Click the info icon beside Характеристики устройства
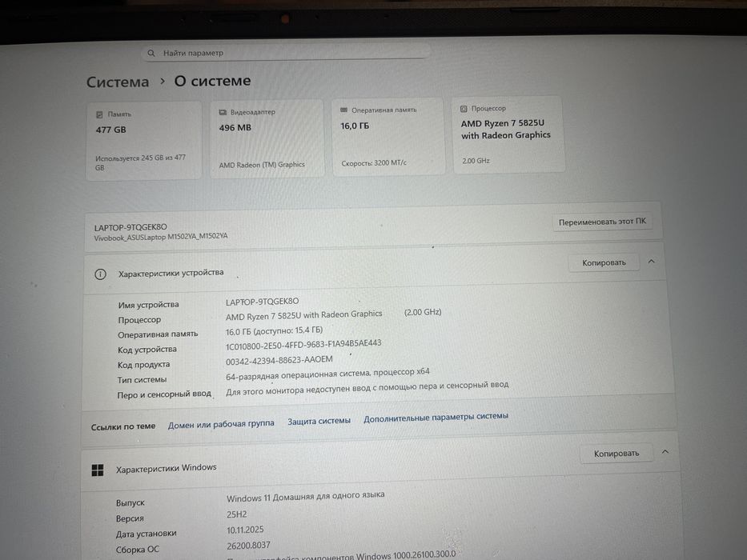 100,274
